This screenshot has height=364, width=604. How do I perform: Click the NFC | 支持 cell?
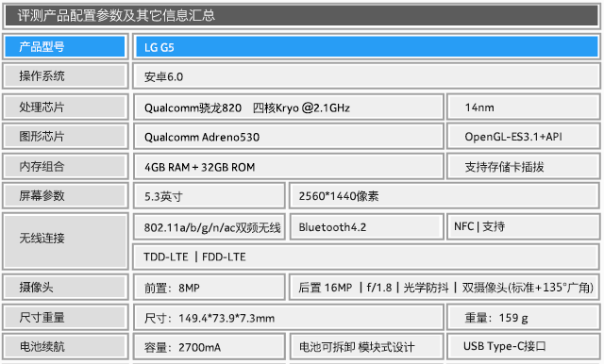[524, 227]
